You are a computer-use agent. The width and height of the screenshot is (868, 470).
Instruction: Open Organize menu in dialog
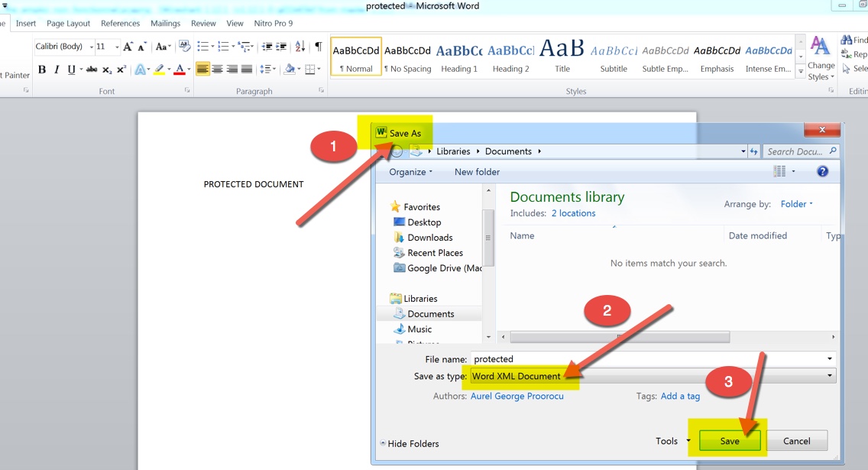pos(410,172)
